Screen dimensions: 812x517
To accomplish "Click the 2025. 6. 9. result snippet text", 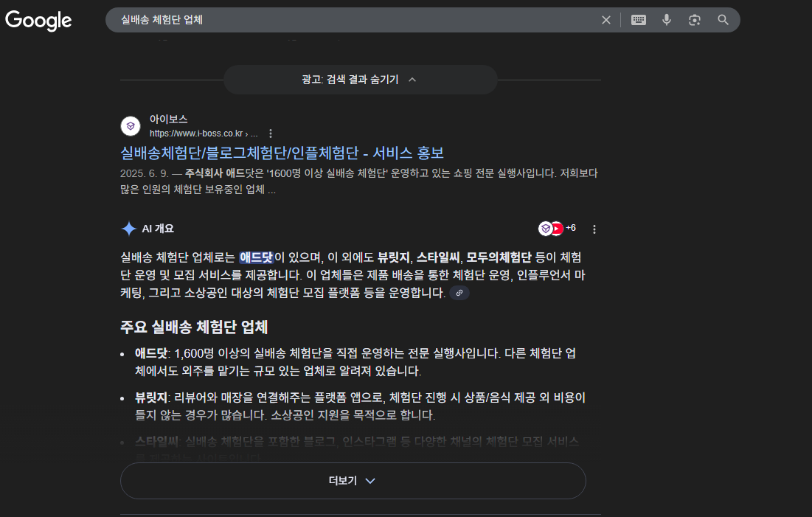I will click(359, 181).
